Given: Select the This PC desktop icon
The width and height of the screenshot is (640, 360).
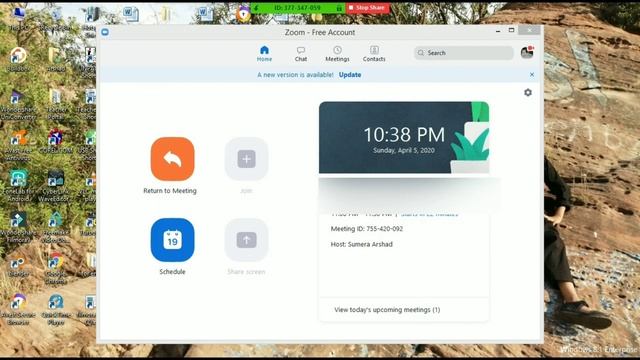Looking at the screenshot, I should pos(18,19).
